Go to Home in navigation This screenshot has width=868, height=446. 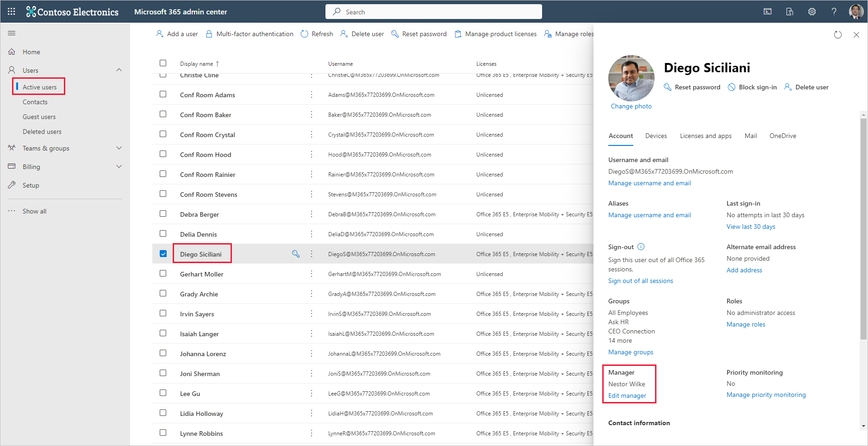31,52
